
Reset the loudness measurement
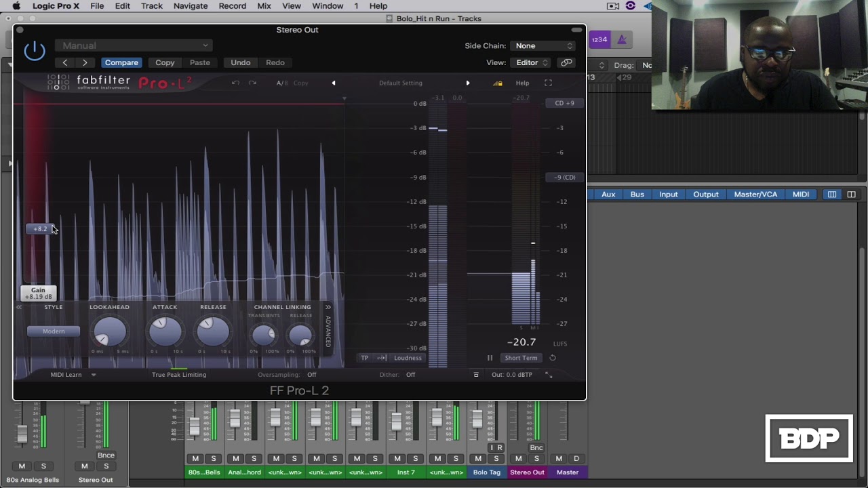coord(553,358)
